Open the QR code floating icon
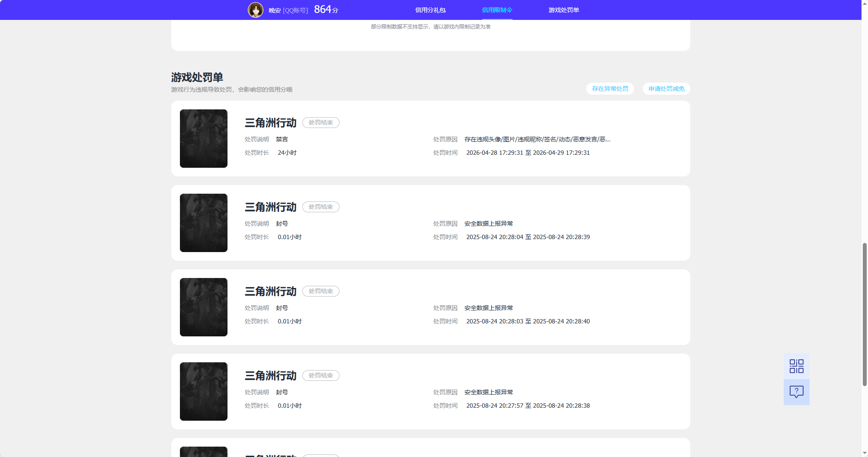Image resolution: width=868 pixels, height=457 pixels. coord(796,366)
